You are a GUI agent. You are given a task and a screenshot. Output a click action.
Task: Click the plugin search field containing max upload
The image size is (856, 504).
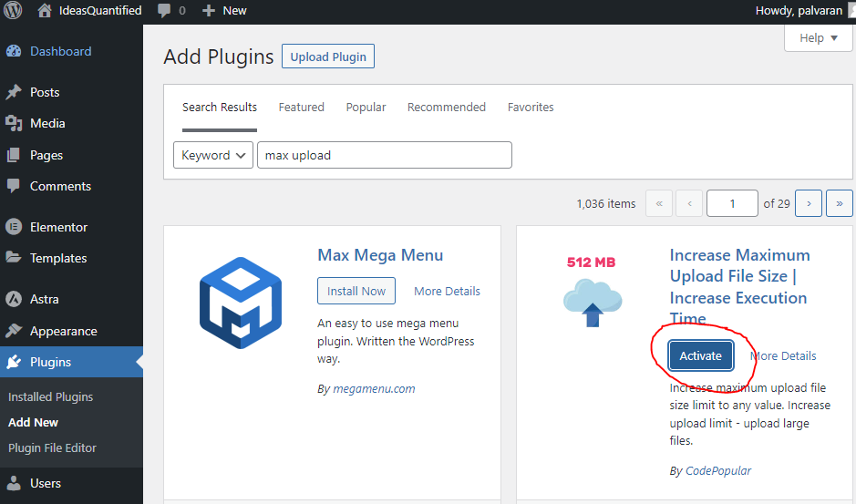click(385, 155)
